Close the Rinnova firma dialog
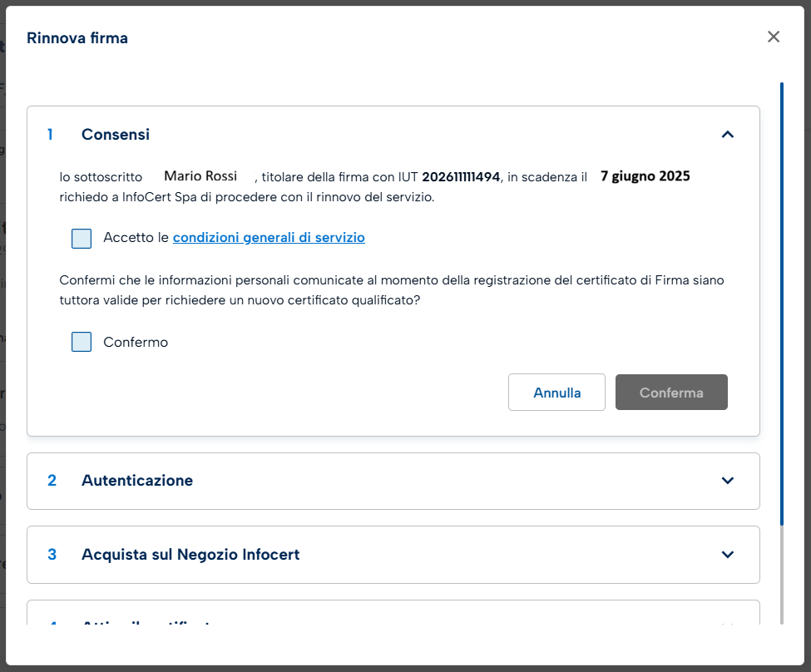The image size is (811, 672). pyautogui.click(x=774, y=37)
